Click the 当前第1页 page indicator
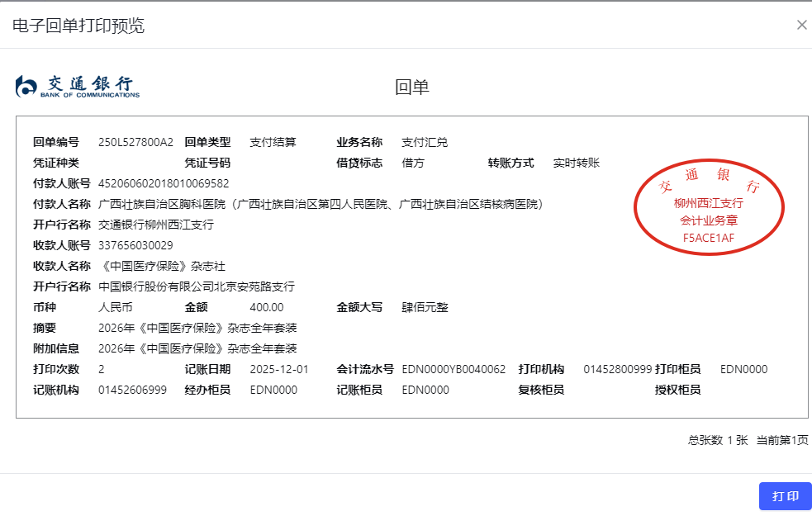This screenshot has height=516, width=812. click(x=782, y=441)
